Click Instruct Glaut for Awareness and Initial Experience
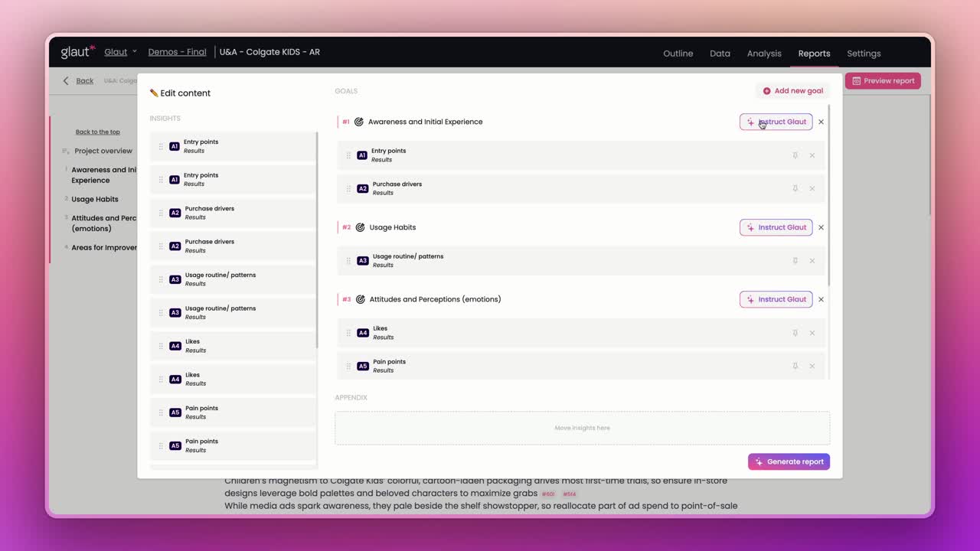Viewport: 980px width, 551px height. click(776, 122)
